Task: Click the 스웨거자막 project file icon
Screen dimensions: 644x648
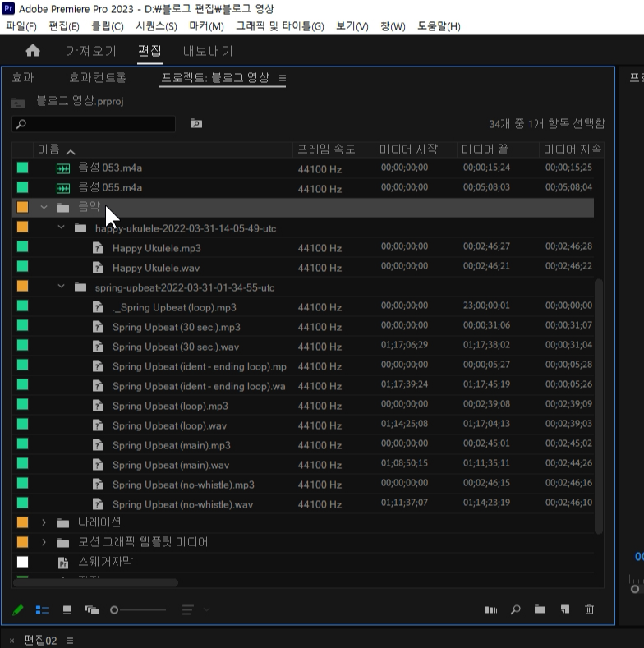Action: pyautogui.click(x=62, y=562)
